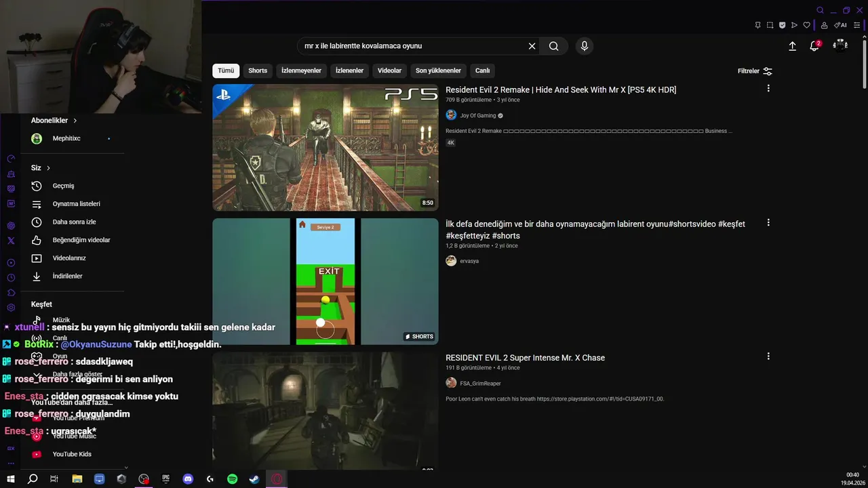The width and height of the screenshot is (868, 488).
Task: Visit the Joy Of Gaming channel
Action: [x=478, y=116]
